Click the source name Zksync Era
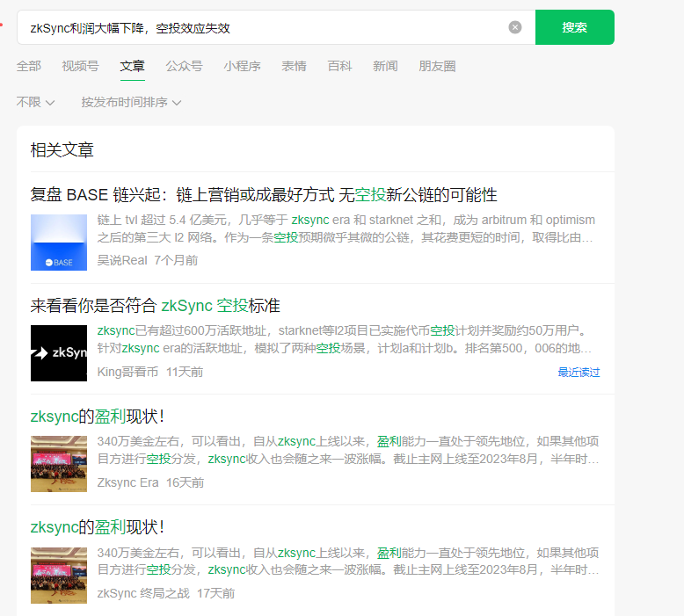Viewport: 684px width, 616px height. [127, 482]
